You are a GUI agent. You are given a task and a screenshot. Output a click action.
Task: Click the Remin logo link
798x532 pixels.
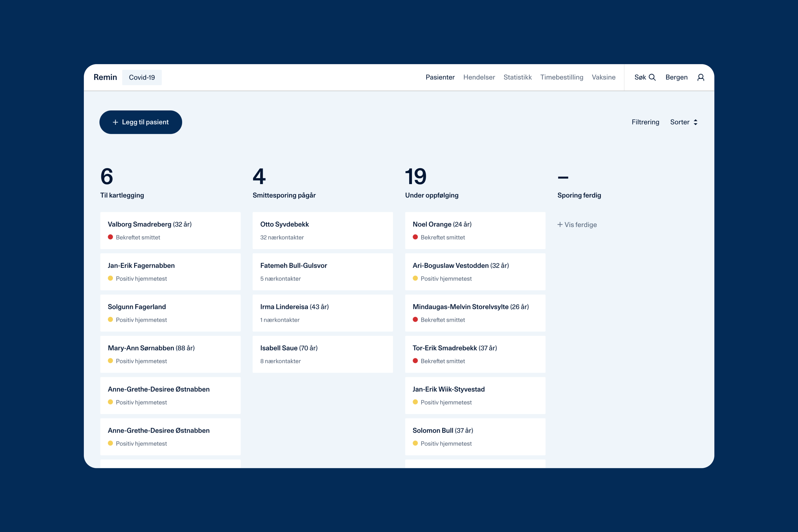[x=105, y=77]
